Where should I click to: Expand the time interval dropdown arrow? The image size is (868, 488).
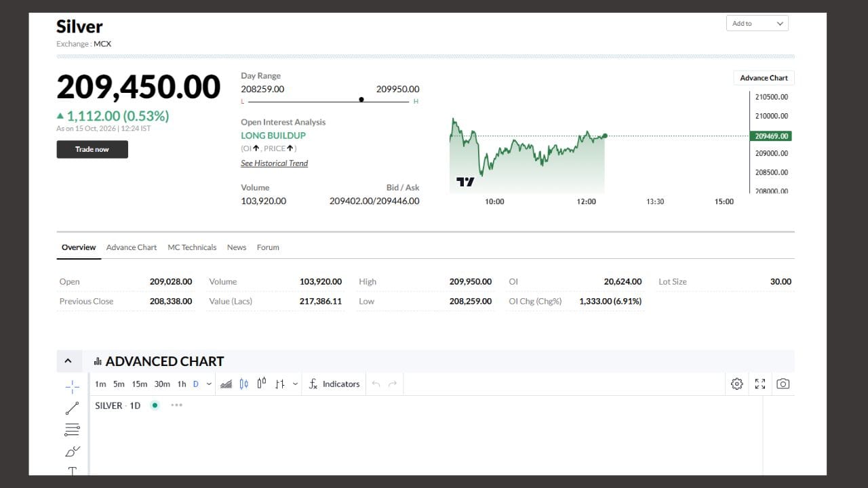(x=209, y=384)
